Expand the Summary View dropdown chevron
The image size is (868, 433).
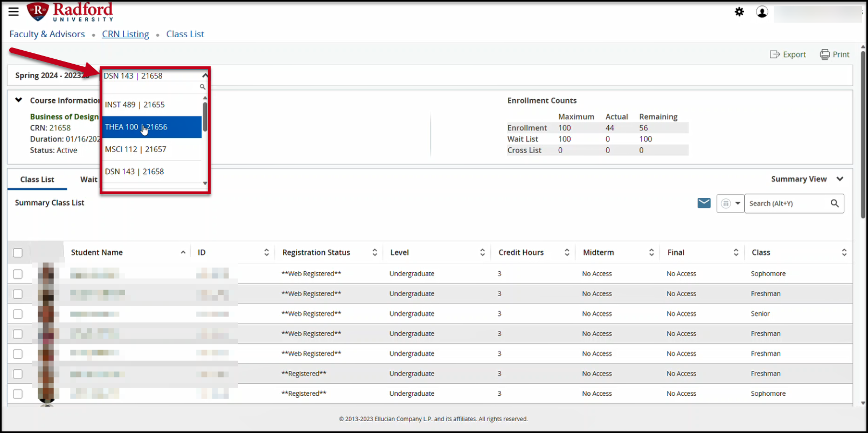839,179
